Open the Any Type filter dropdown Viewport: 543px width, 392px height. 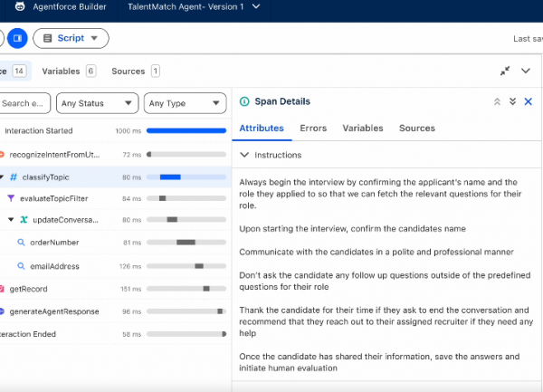[x=184, y=103]
